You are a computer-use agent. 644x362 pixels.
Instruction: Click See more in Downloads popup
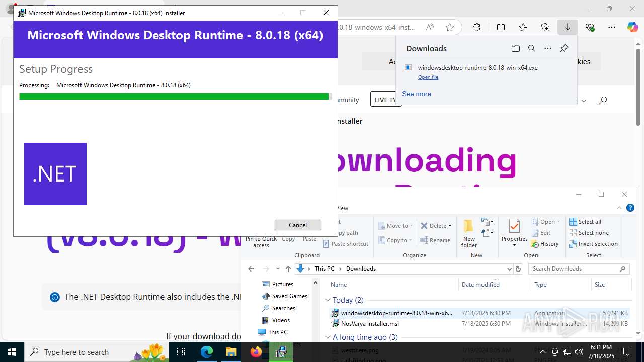coord(416,94)
